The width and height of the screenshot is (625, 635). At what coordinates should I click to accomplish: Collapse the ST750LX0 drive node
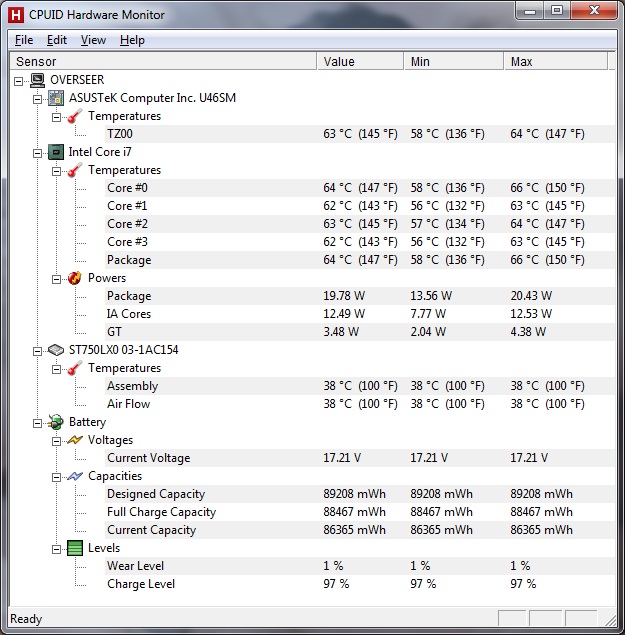[x=37, y=351]
